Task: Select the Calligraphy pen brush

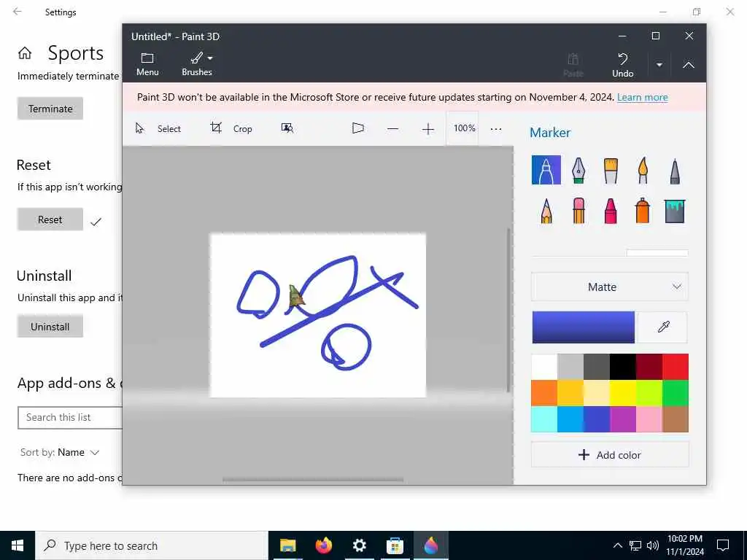Action: [x=578, y=169]
